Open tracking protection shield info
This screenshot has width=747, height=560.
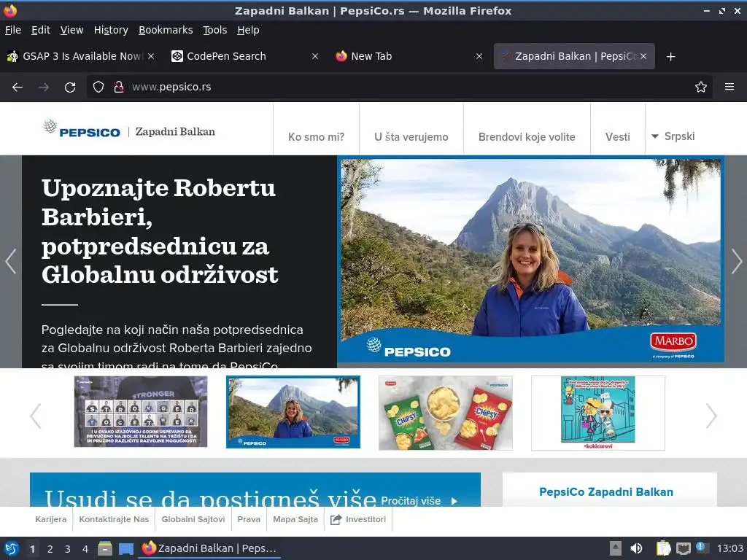click(x=98, y=87)
